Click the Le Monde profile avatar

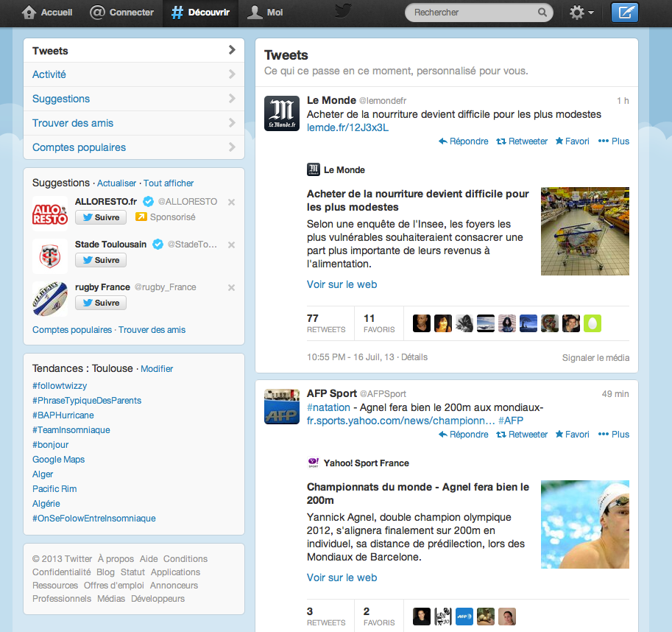(x=282, y=113)
